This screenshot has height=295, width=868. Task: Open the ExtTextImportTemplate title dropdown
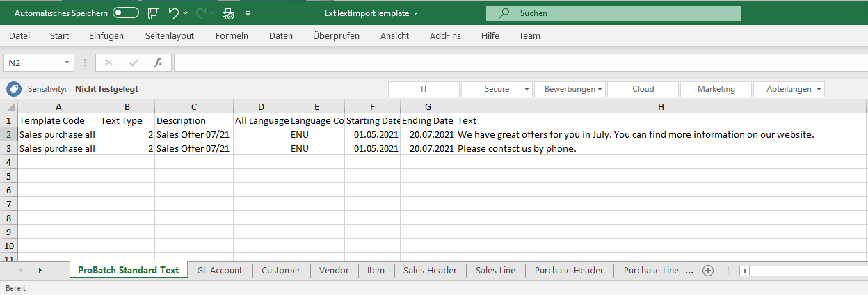point(415,13)
